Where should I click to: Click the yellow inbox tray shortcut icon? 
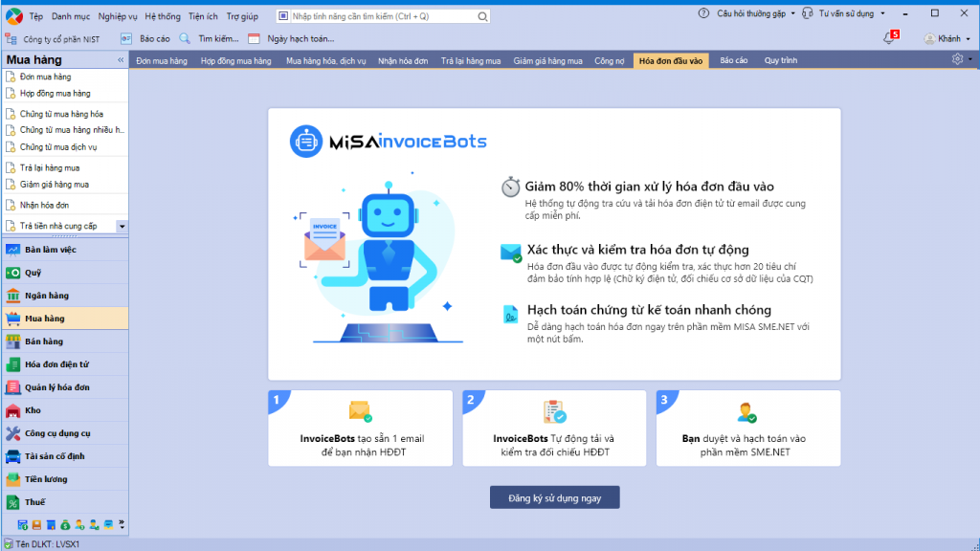pos(109,525)
